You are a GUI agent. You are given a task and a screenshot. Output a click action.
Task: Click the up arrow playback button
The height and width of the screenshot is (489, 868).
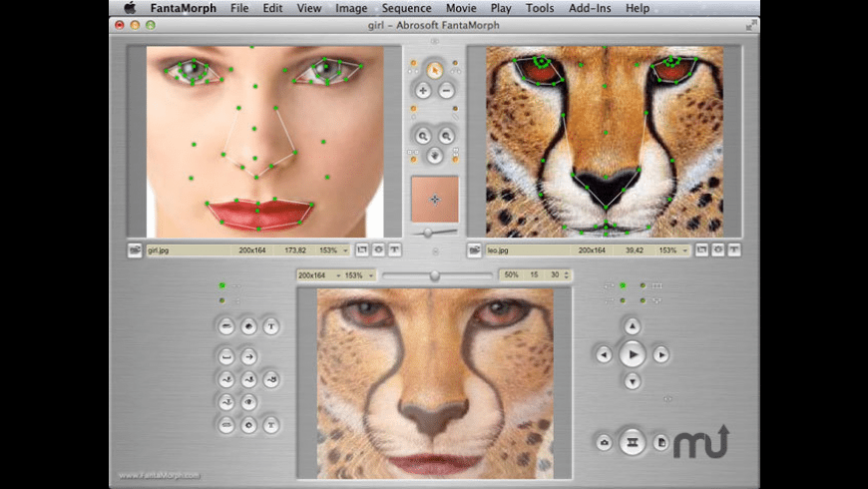[633, 326]
